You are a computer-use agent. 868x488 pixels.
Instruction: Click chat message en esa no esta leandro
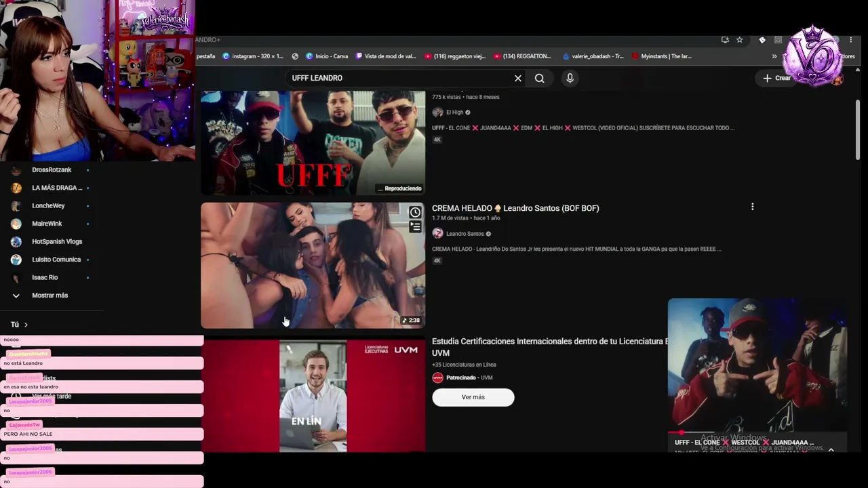tap(31, 387)
